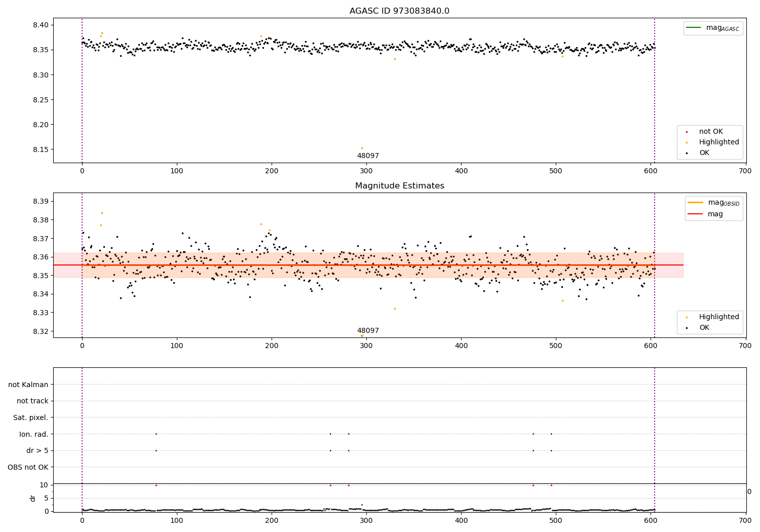Image resolution: width=760 pixels, height=532 pixels.
Task: Click the 'not track' row label
Action: [32, 401]
